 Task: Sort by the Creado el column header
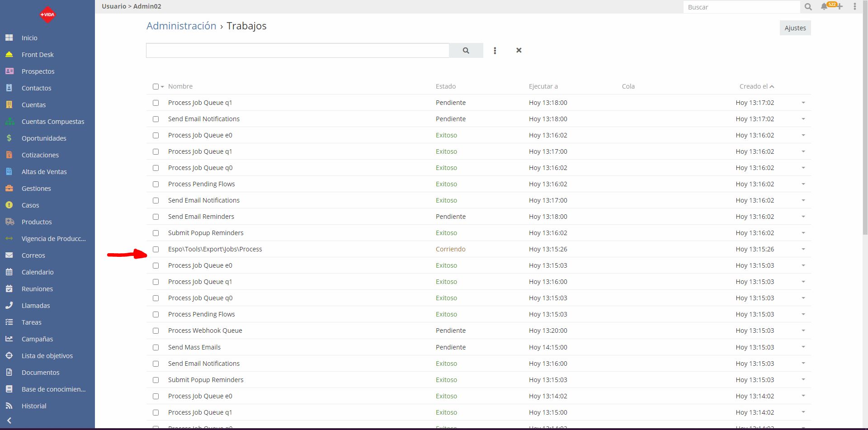[754, 86]
